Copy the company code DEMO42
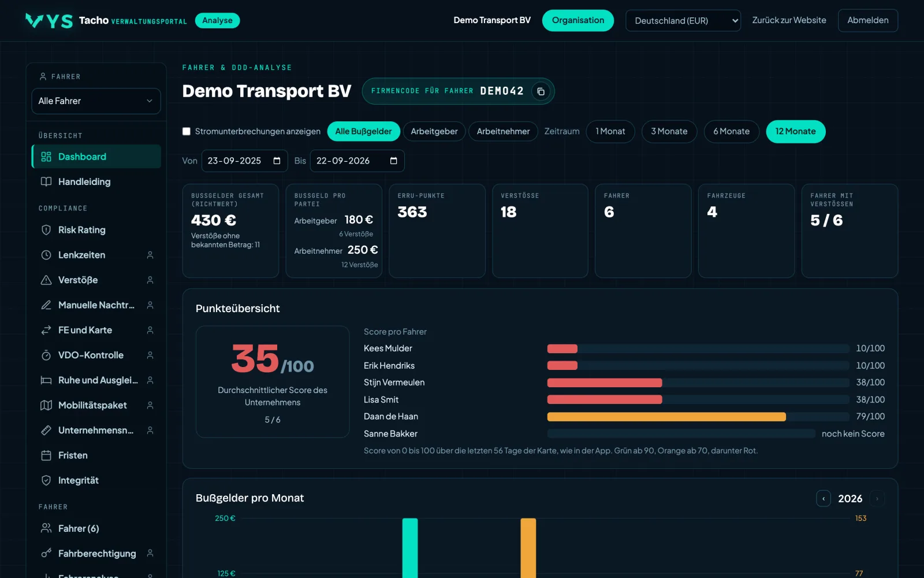Image resolution: width=924 pixels, height=578 pixels. (x=541, y=91)
